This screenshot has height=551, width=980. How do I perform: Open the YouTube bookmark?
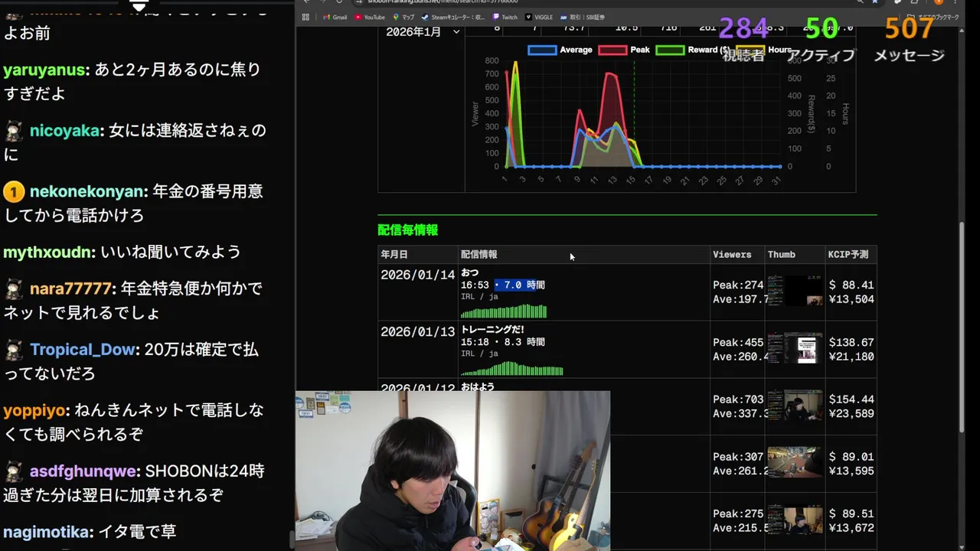[x=370, y=17]
